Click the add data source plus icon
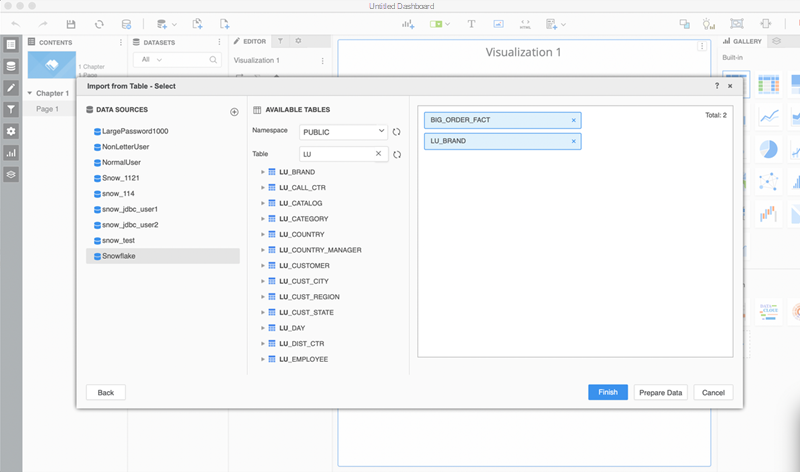 pos(234,112)
